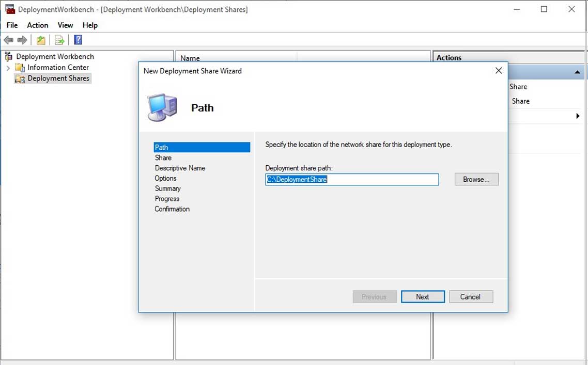Open the Actions pane submenu arrow
This screenshot has height=365, width=588.
coord(578,116)
